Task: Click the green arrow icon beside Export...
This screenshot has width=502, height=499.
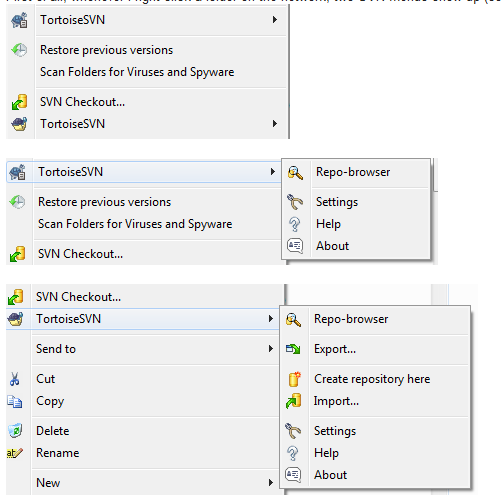Action: pos(293,349)
